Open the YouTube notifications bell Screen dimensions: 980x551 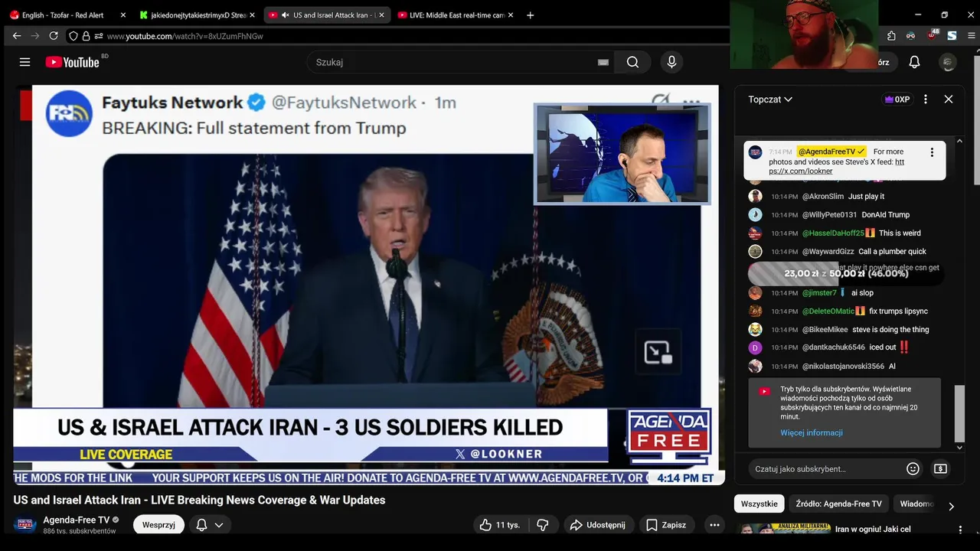914,62
